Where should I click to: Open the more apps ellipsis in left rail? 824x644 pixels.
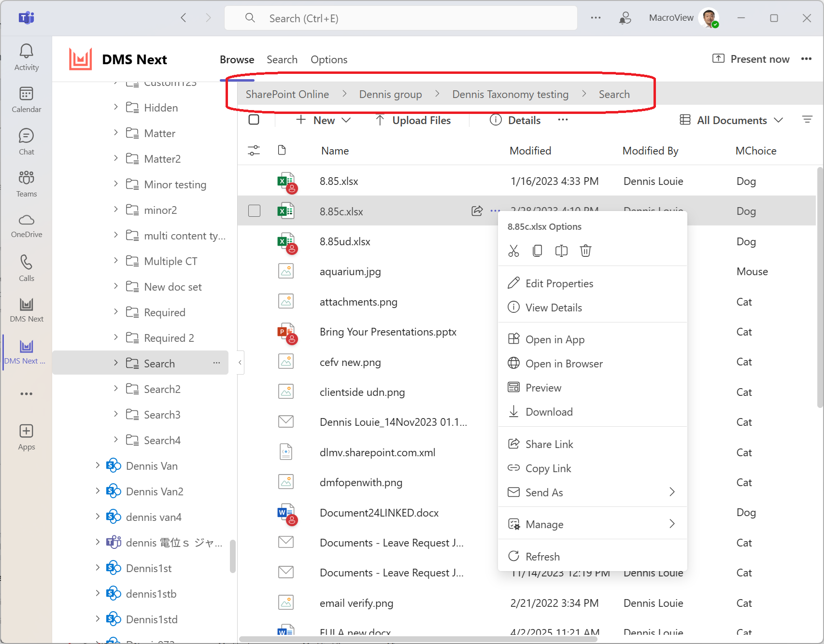26,394
